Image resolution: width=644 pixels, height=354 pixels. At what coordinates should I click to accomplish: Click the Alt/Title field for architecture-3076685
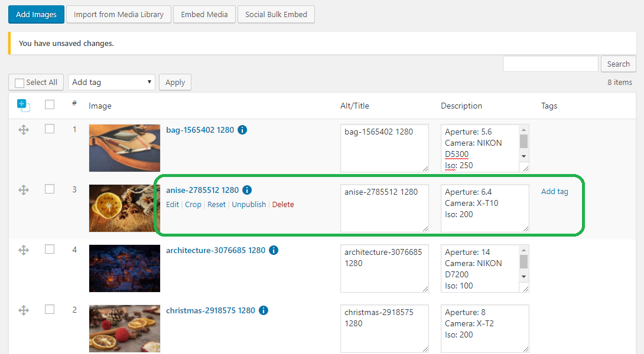[385, 268]
